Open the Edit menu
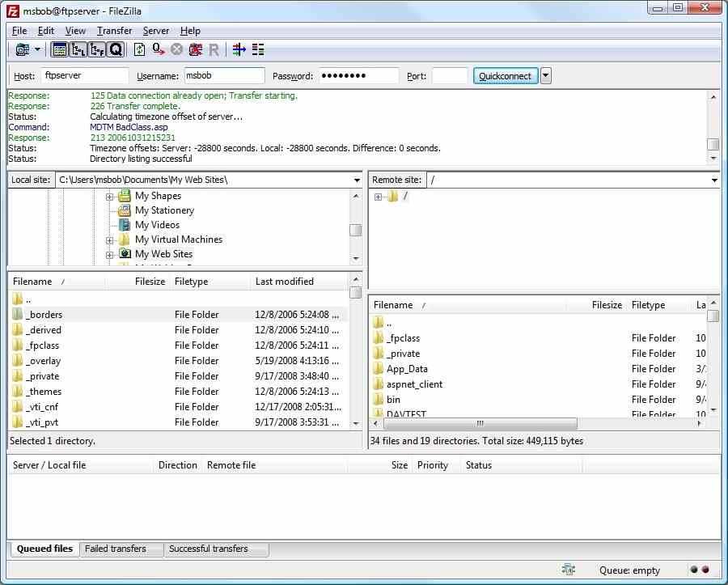728x585 pixels. tap(46, 31)
